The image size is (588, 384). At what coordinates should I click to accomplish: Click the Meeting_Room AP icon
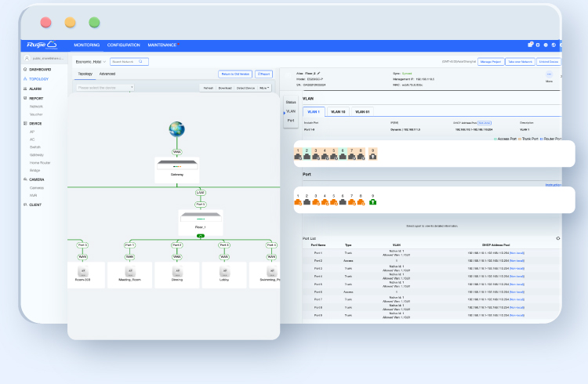[129, 274]
